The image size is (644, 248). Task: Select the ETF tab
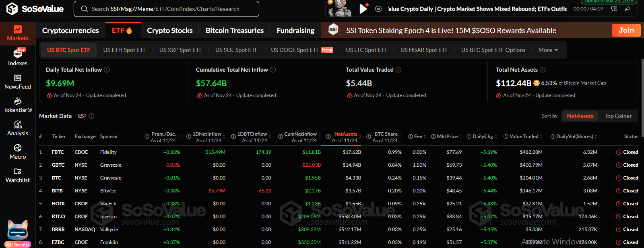[x=122, y=31]
